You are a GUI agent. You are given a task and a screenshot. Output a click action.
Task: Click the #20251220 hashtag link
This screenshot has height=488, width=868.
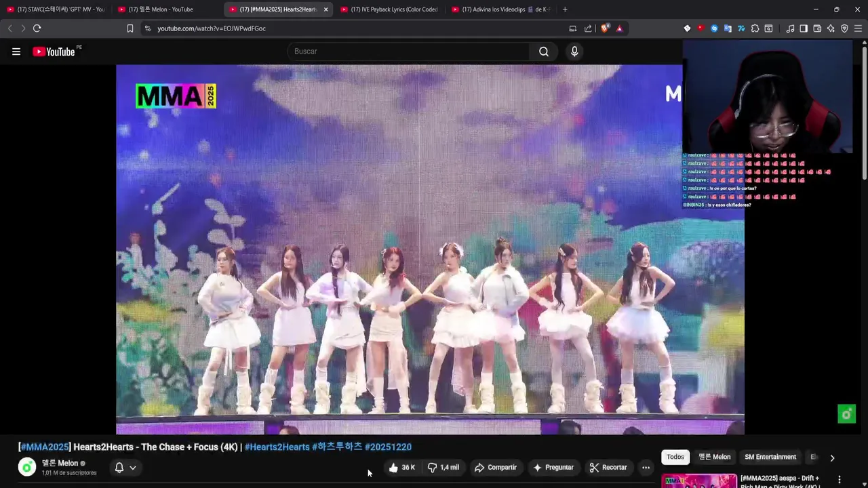(388, 447)
